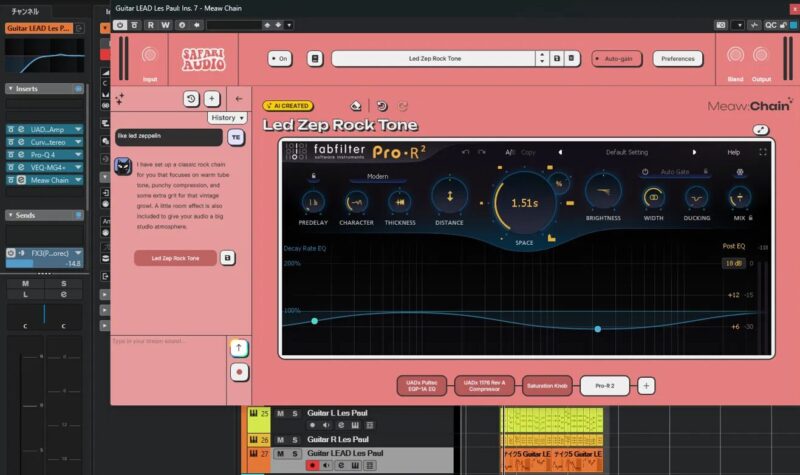The width and height of the screenshot is (800, 475).
Task: Click the Pro-R 2 Mix knob
Action: 739,198
